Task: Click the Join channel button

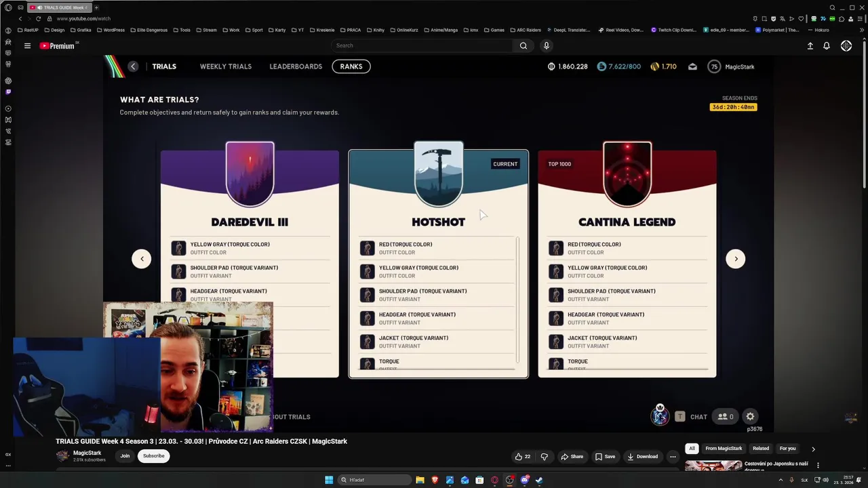Action: click(125, 456)
